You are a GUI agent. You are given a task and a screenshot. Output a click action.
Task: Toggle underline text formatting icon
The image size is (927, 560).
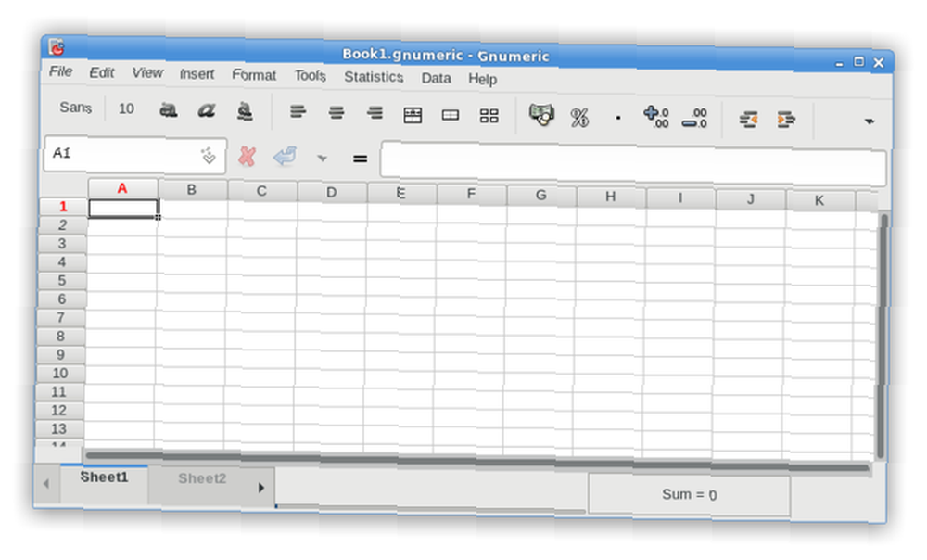245,110
